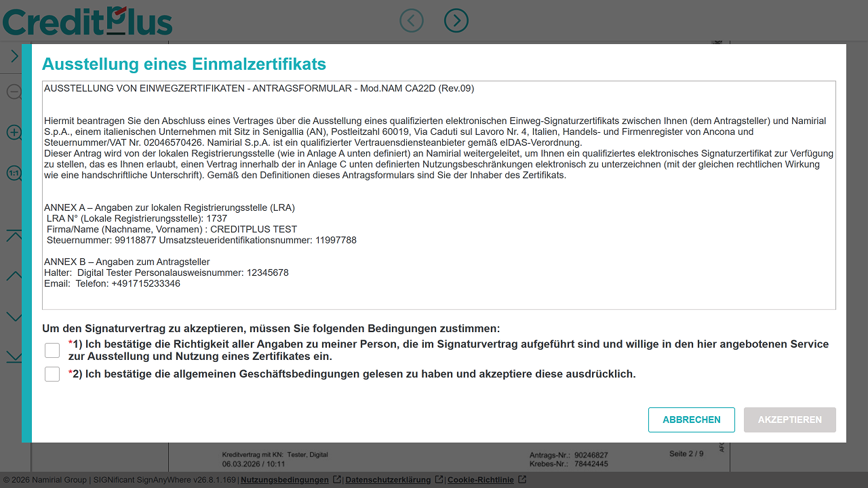Click the CreditPlus logo
The width and height of the screenshot is (868, 488).
coord(87,20)
